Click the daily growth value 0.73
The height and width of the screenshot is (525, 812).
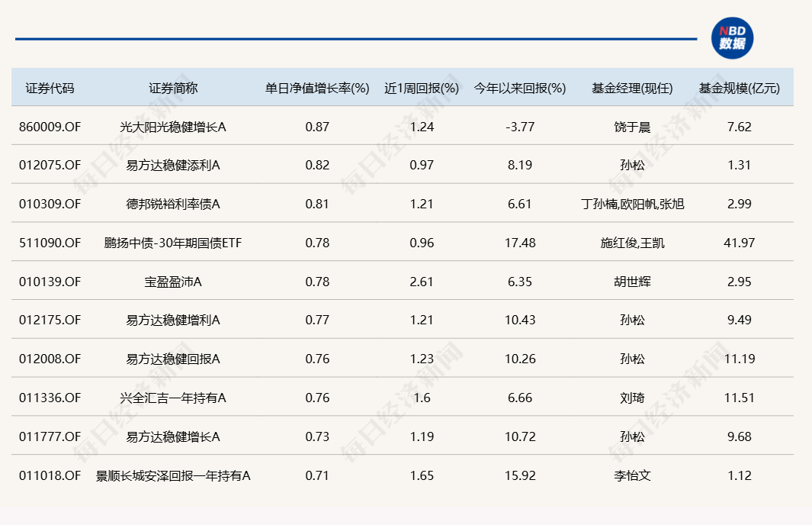(317, 437)
